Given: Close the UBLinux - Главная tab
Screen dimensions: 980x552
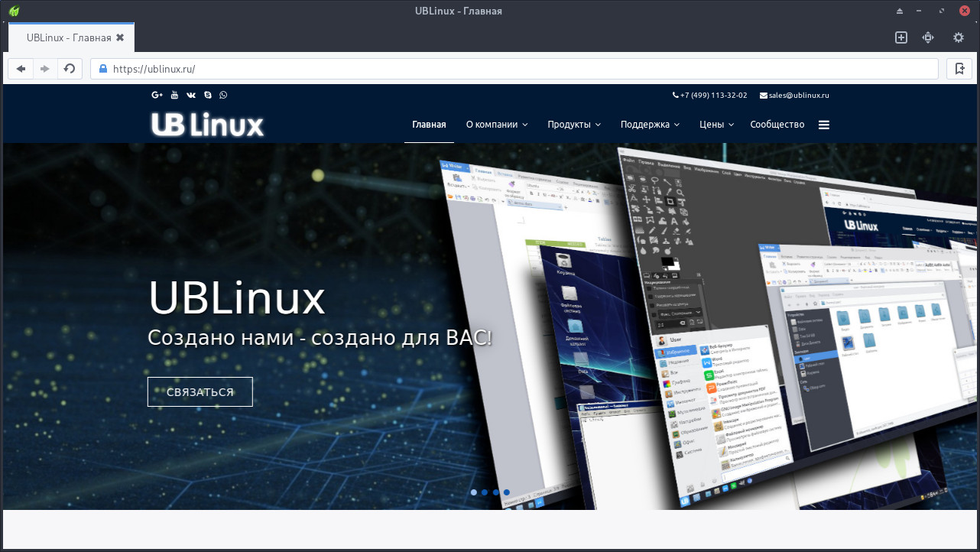Looking at the screenshot, I should 120,37.
